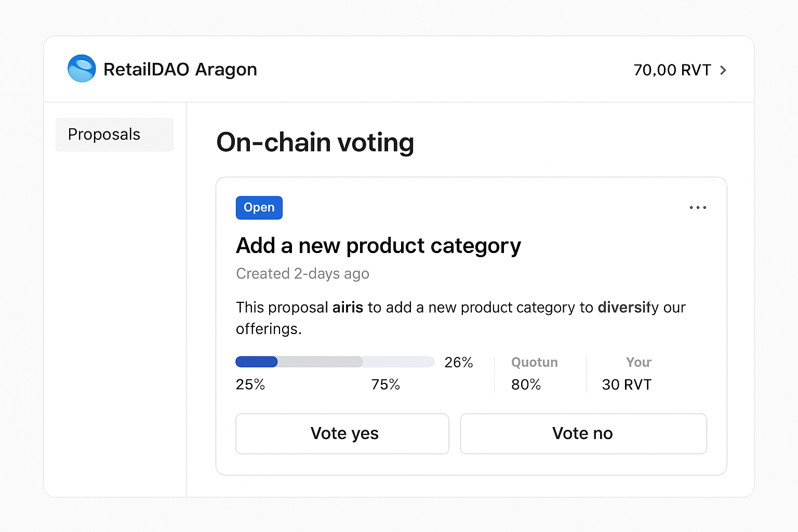Select the Open proposal state indicator
The height and width of the screenshot is (532, 798).
[x=259, y=207]
